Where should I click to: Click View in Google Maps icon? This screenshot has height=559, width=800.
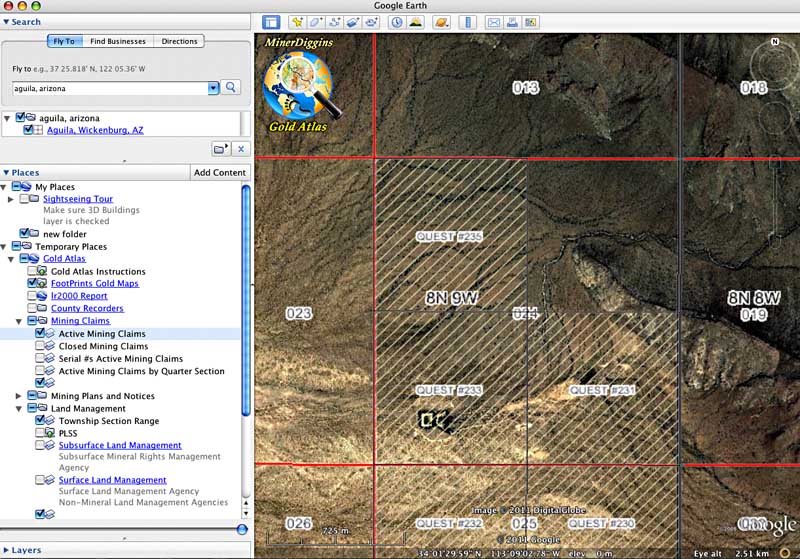[x=531, y=22]
